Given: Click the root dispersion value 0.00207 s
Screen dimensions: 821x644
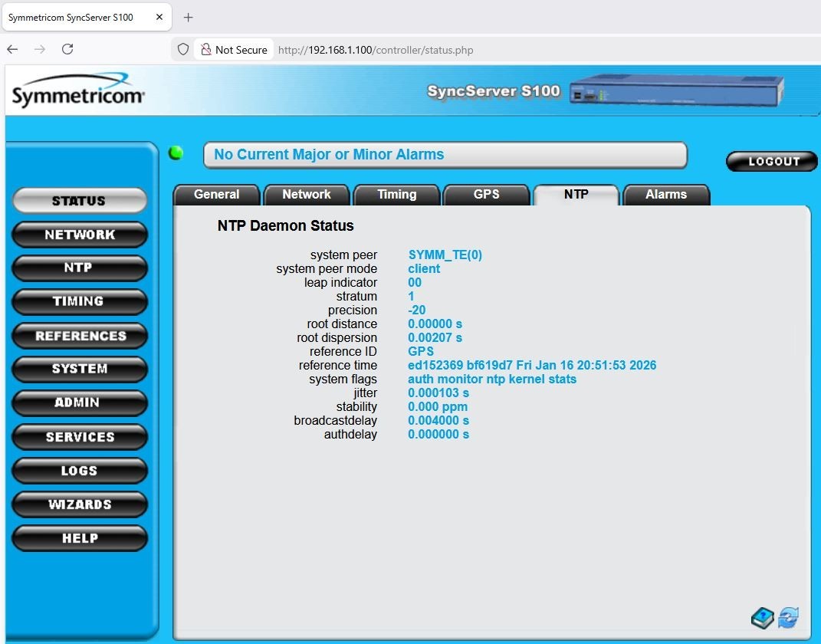Looking at the screenshot, I should coord(435,337).
